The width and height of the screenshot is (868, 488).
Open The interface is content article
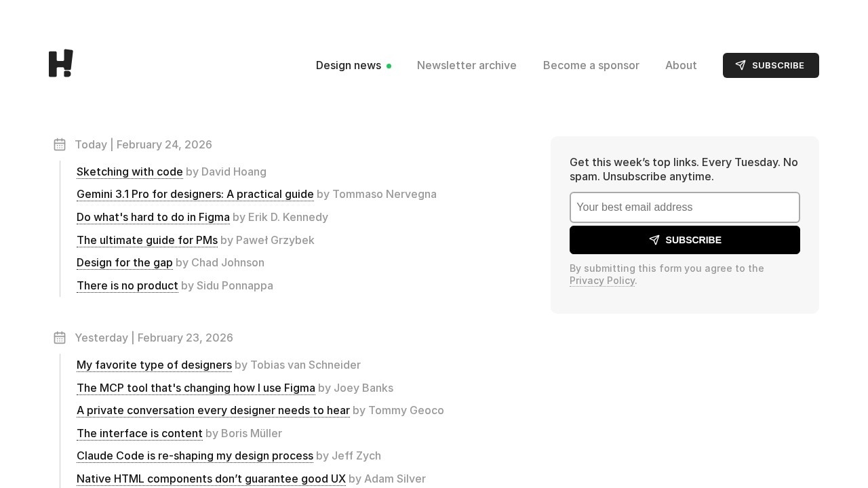click(140, 433)
